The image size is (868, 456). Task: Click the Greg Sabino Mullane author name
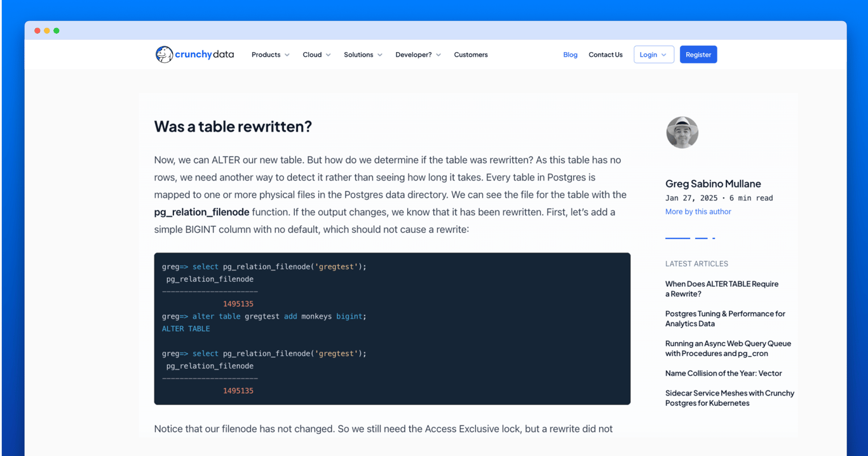point(713,184)
